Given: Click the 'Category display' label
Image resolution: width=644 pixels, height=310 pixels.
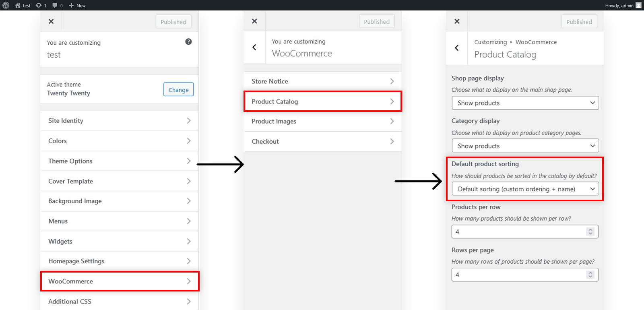Looking at the screenshot, I should pos(475,121).
